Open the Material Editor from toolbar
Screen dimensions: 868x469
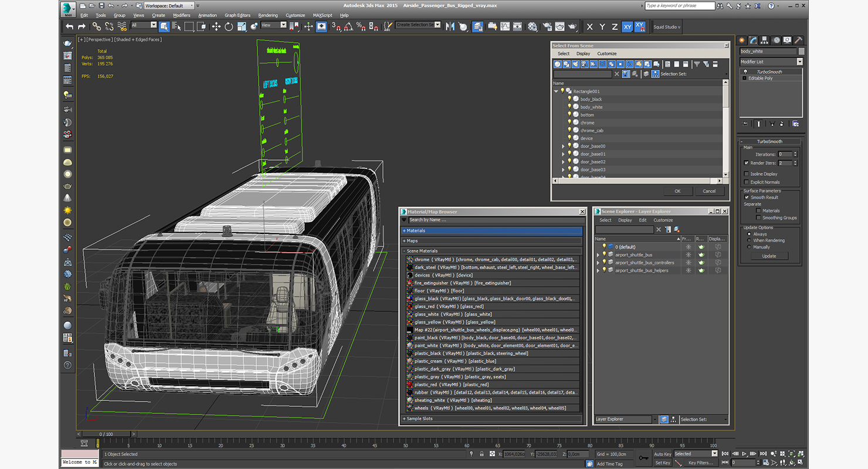533,26
